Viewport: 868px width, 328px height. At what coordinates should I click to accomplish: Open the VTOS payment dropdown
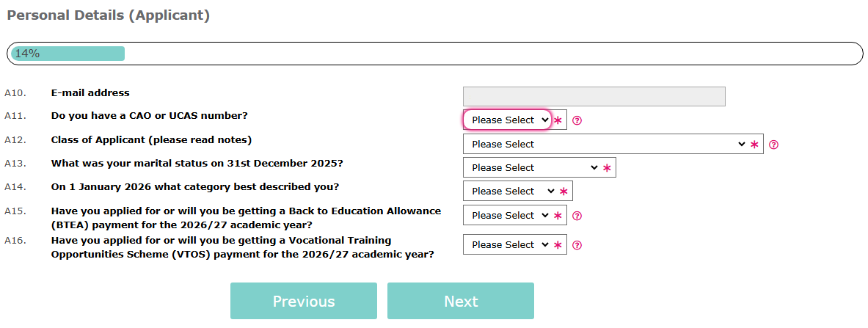tap(508, 244)
